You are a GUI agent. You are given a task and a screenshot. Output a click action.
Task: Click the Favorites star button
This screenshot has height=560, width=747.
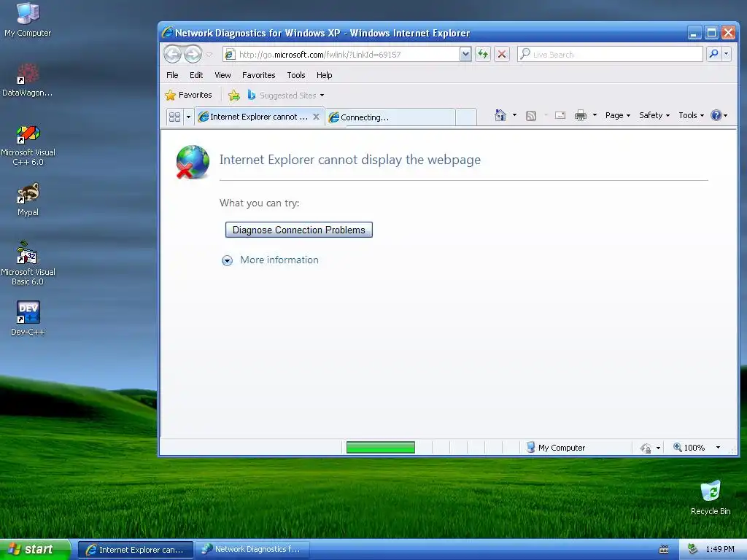click(188, 96)
